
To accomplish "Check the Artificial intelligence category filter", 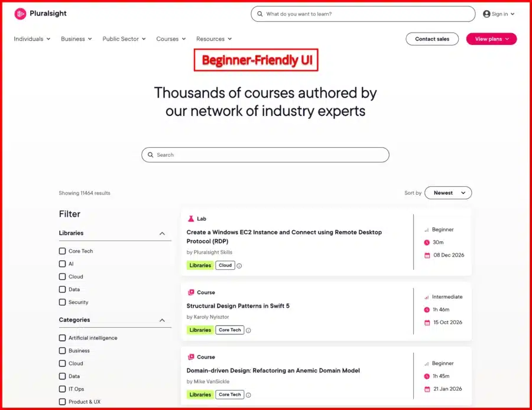I will [x=62, y=337].
